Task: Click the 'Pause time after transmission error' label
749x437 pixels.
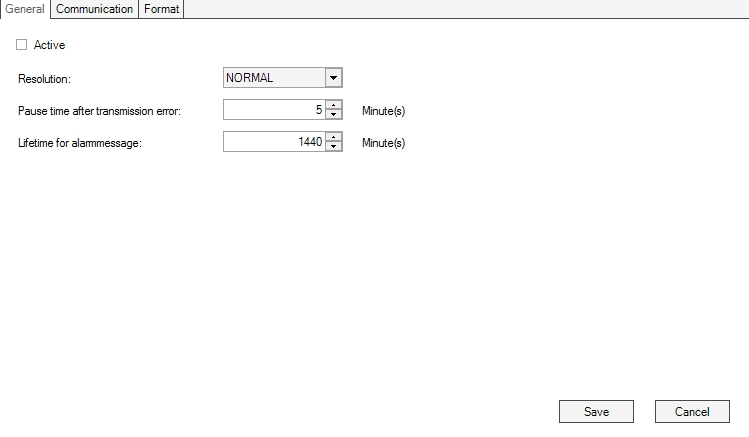Action: pos(99,110)
